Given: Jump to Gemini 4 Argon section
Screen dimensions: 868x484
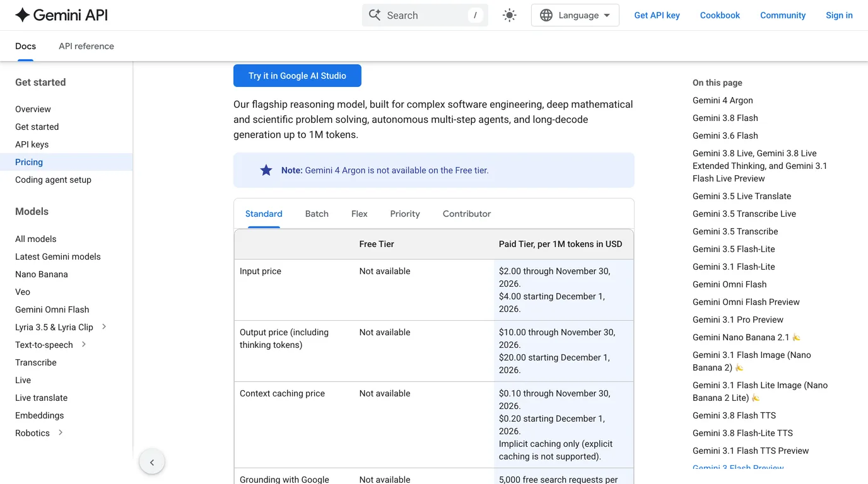Looking at the screenshot, I should tap(722, 100).
